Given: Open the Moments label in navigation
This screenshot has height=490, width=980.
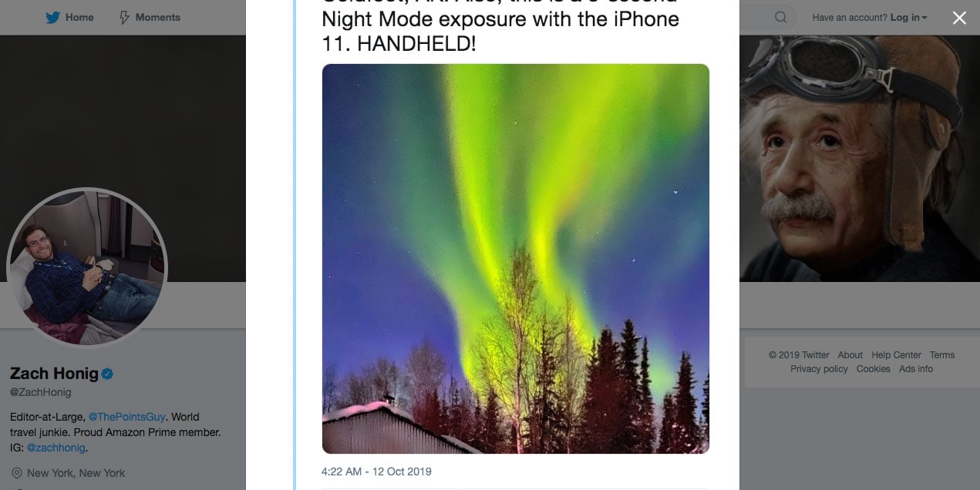Looking at the screenshot, I should [157, 18].
